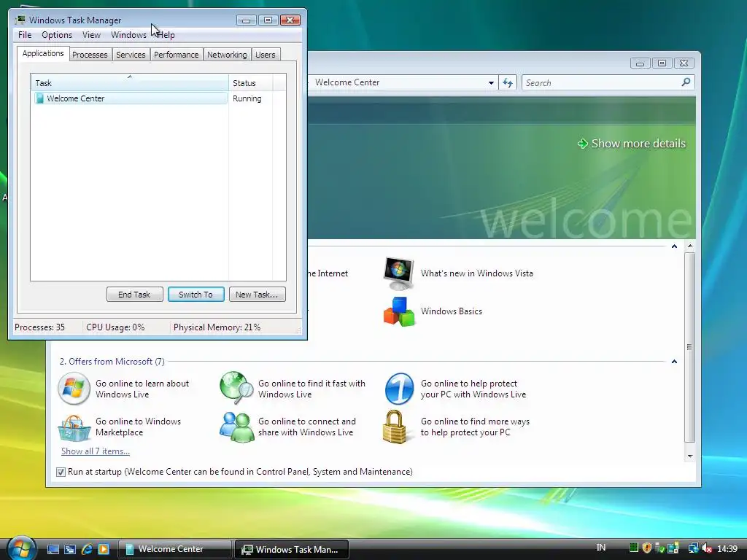Viewport: 747px width, 560px height.
Task: Click the IN language bar indicator
Action: (x=601, y=548)
